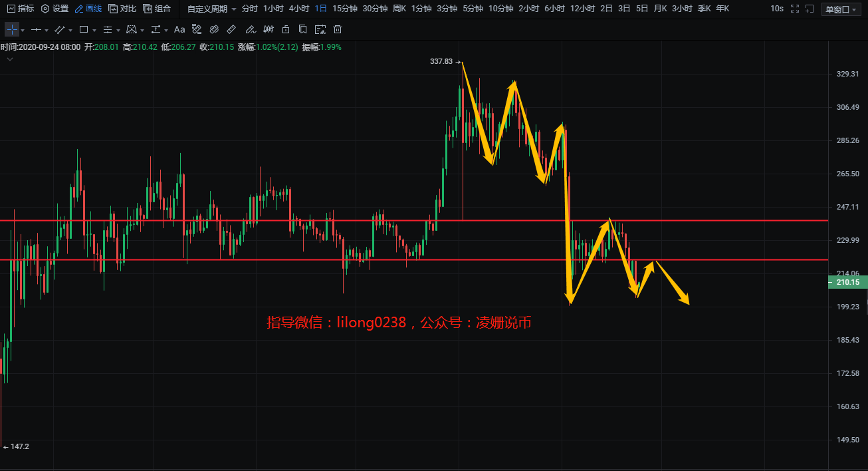
Task: Select the crosshair cursor drawing tool
Action: [x=12, y=30]
